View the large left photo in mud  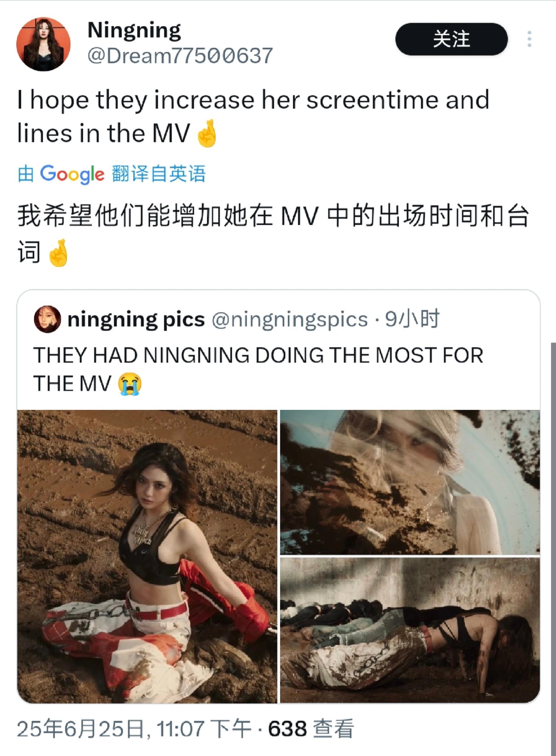pyautogui.click(x=147, y=556)
